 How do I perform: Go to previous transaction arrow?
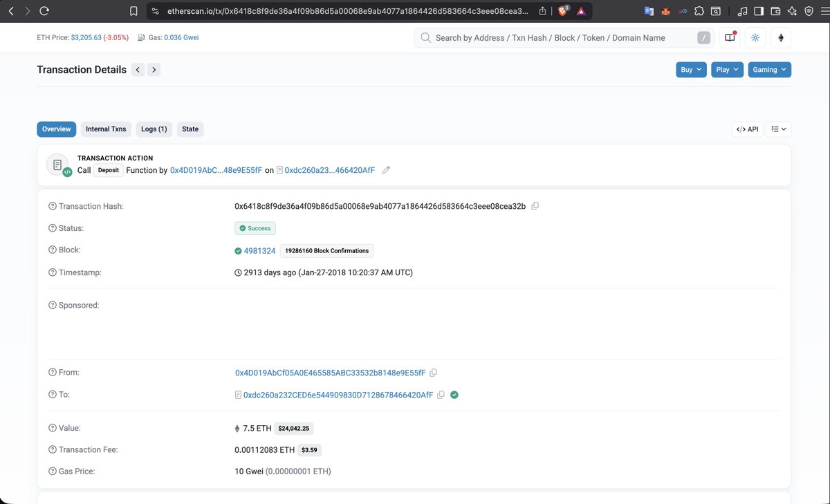coord(138,70)
